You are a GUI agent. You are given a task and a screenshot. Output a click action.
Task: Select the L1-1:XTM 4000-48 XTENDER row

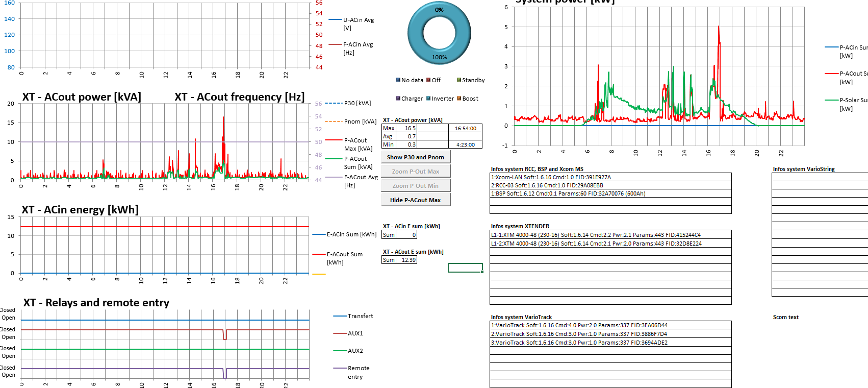click(x=610, y=235)
